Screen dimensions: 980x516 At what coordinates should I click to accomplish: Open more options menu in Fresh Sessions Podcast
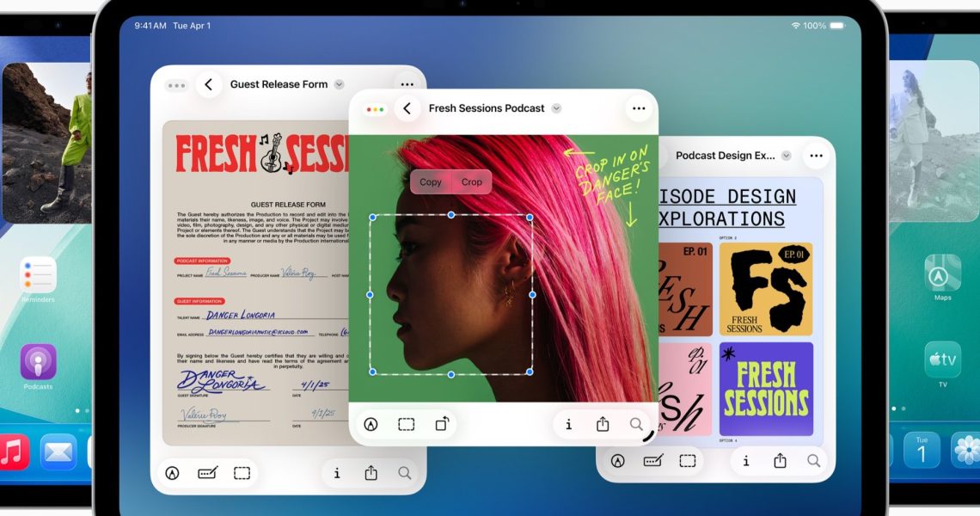[x=638, y=108]
